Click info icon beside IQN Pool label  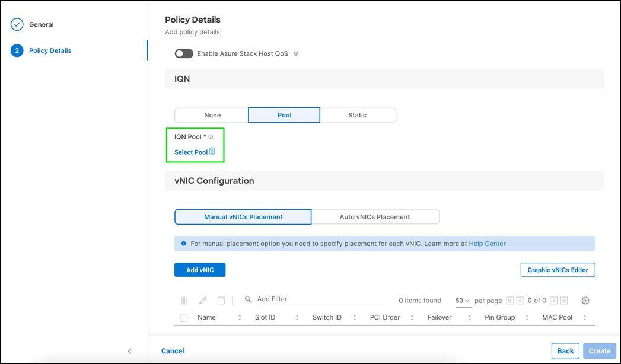211,137
